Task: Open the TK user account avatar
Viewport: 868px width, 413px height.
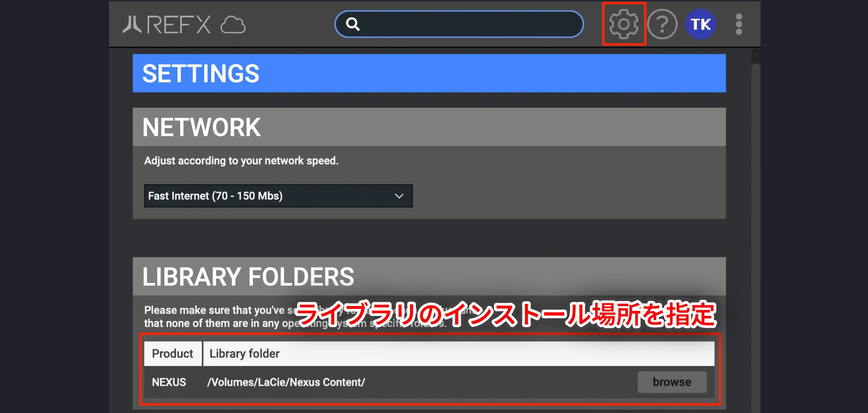Action: (x=701, y=24)
